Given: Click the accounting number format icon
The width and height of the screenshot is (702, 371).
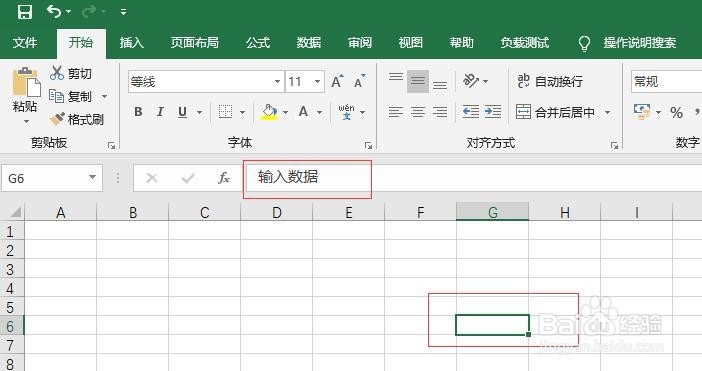Looking at the screenshot, I should click(642, 111).
